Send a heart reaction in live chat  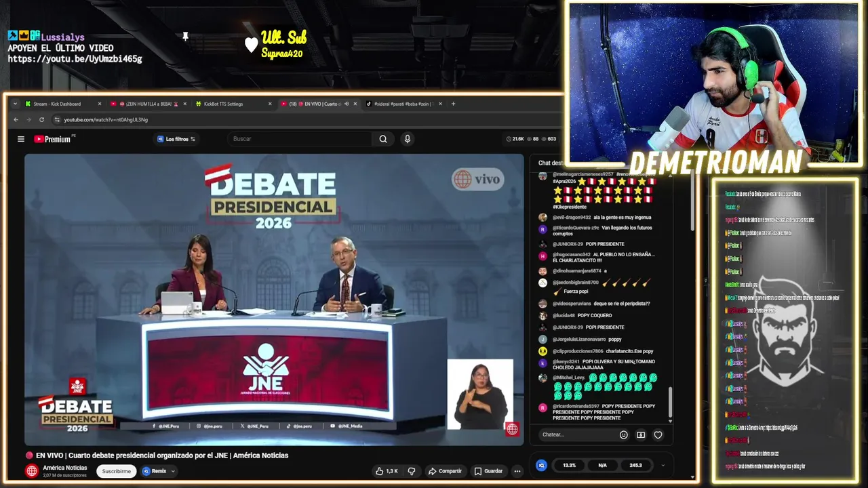[x=658, y=435]
